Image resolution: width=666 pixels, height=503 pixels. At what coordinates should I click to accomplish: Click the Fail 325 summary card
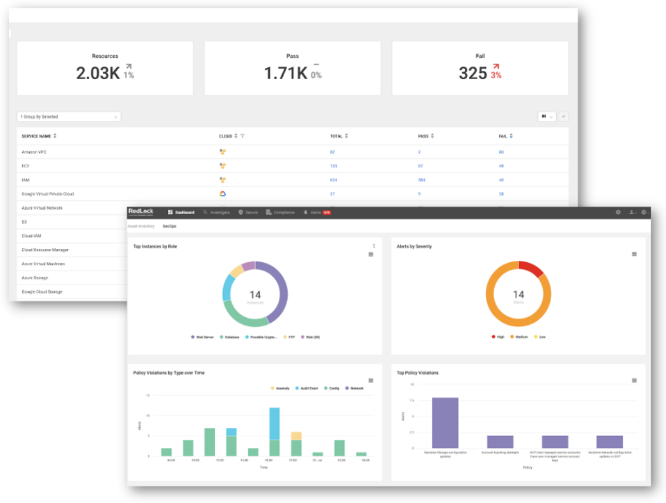click(480, 68)
